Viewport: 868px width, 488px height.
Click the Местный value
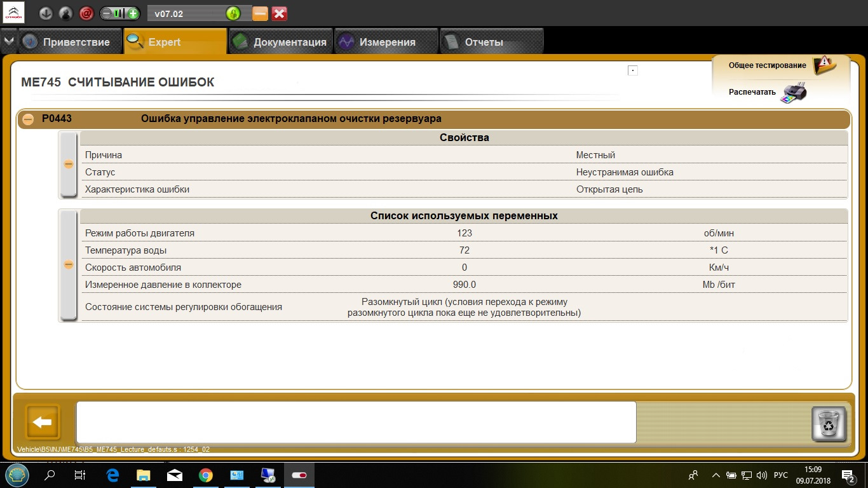595,155
